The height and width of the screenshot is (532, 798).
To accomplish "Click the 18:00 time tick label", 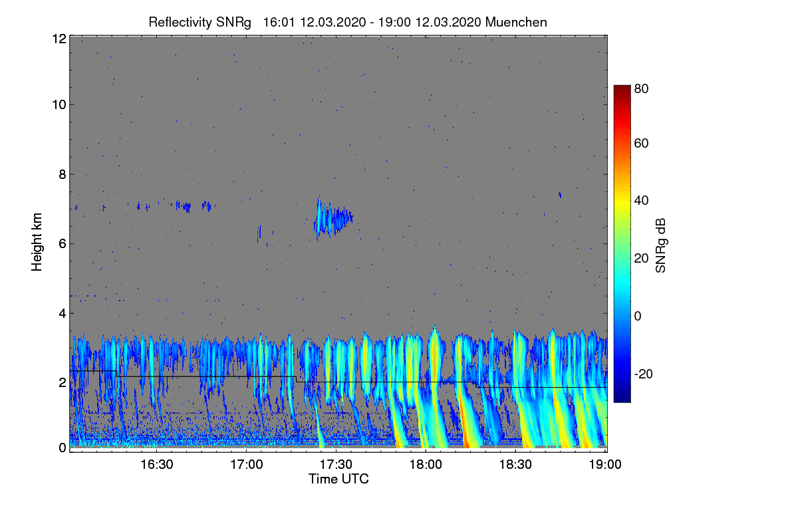I will click(426, 464).
